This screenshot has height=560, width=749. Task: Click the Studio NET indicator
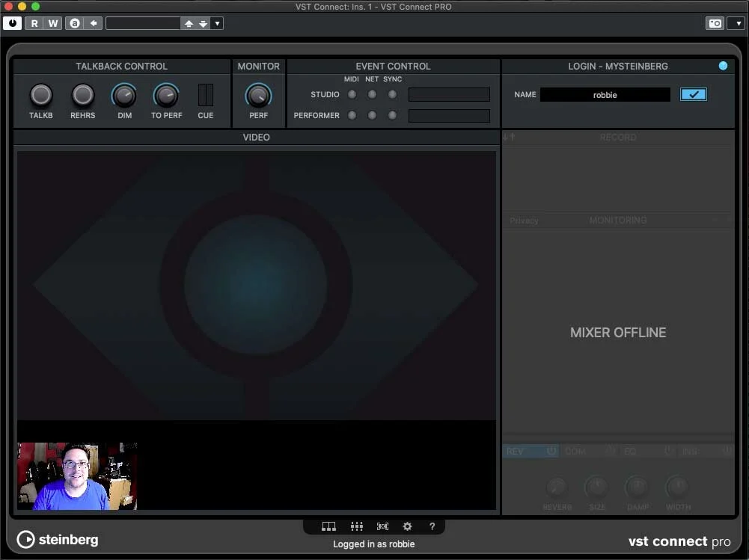pos(372,94)
